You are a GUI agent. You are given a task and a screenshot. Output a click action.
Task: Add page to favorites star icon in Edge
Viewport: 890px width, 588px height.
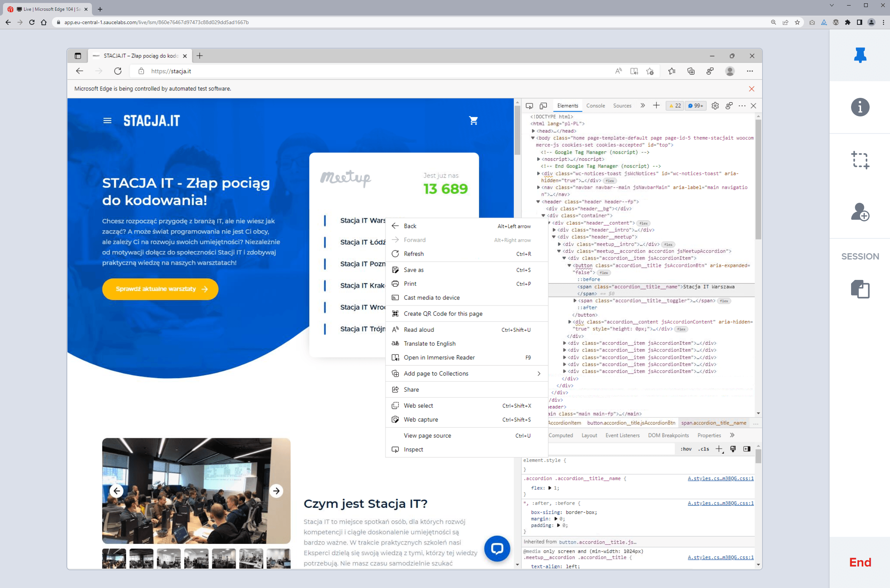click(x=650, y=71)
